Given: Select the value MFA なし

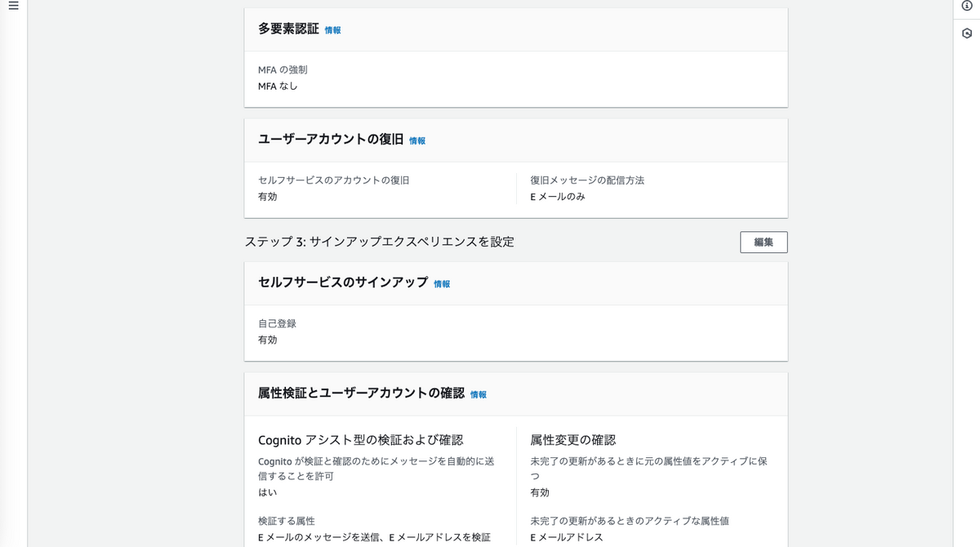Looking at the screenshot, I should pos(278,86).
